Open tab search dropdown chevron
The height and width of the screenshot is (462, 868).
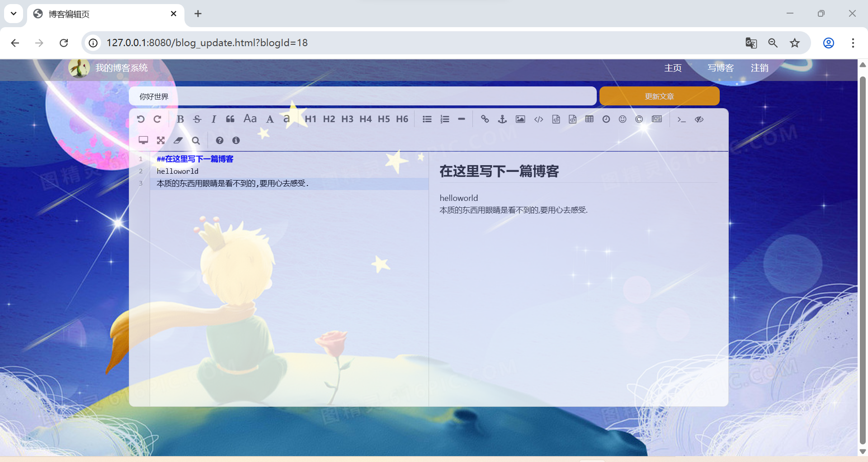click(14, 14)
